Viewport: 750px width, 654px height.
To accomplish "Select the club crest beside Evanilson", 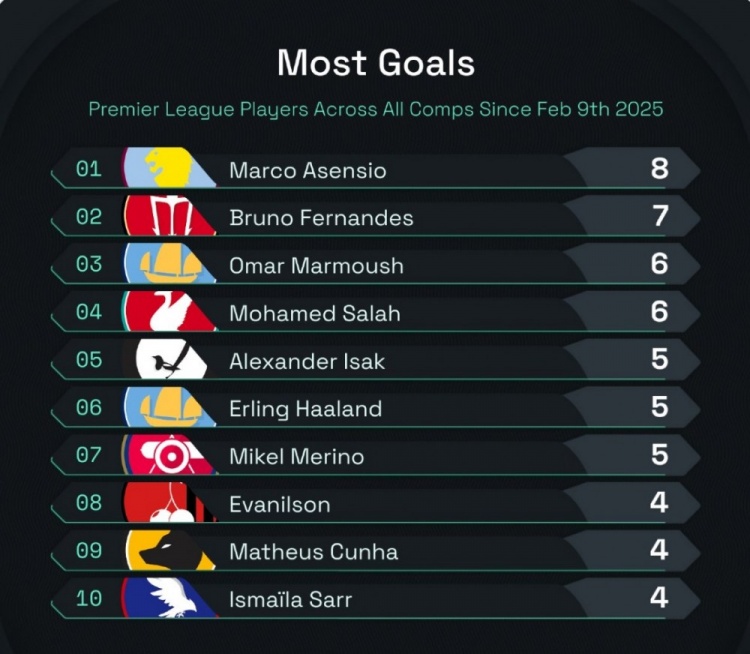I will (x=168, y=503).
